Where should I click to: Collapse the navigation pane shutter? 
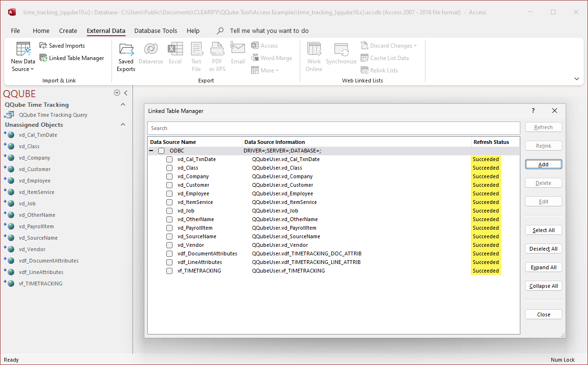click(126, 93)
